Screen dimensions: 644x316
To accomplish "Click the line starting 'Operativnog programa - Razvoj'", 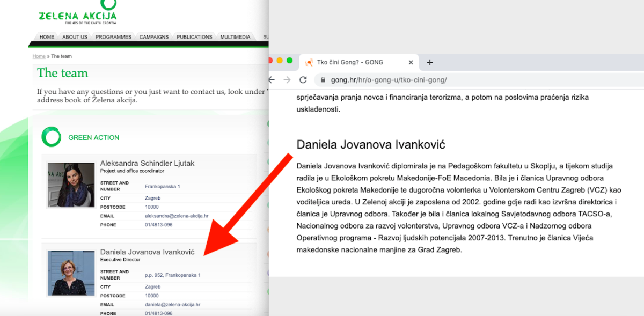I will (x=445, y=238).
